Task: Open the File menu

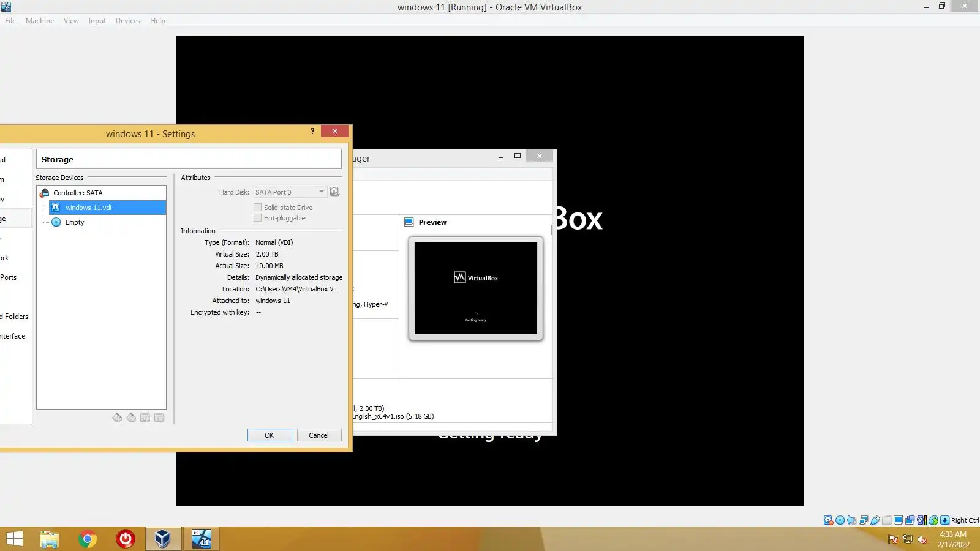Action: coord(10,21)
